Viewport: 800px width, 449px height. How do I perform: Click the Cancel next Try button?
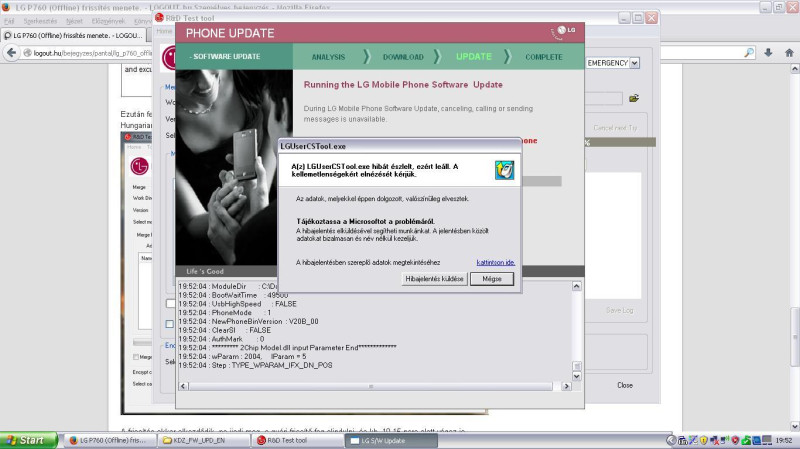(615, 128)
